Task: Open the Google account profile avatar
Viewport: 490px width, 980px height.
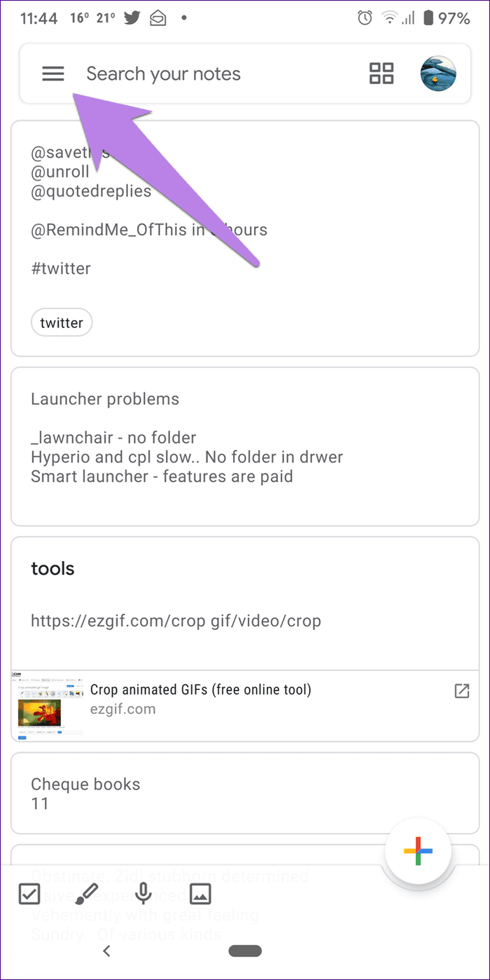Action: point(438,73)
